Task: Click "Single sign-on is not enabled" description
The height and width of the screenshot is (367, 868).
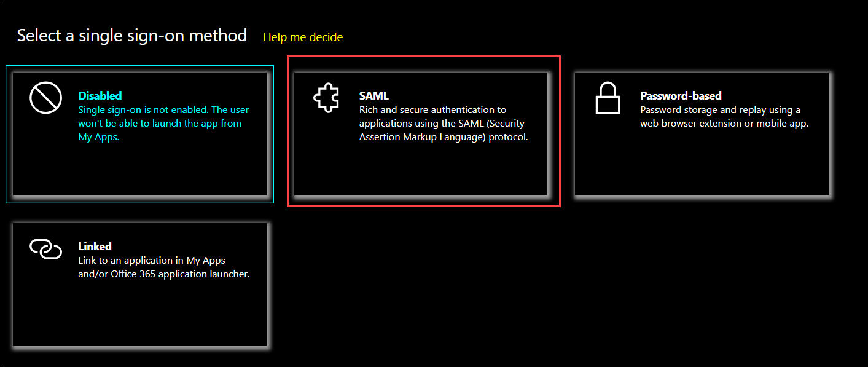Action: pyautogui.click(x=163, y=110)
